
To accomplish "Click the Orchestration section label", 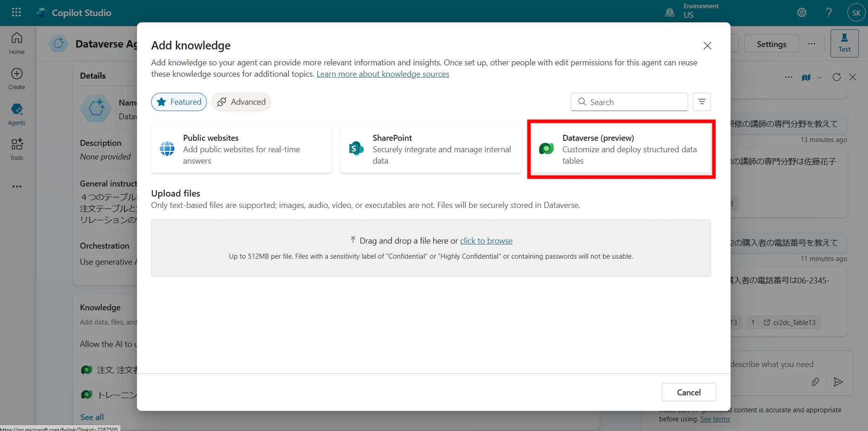I will coord(105,246).
